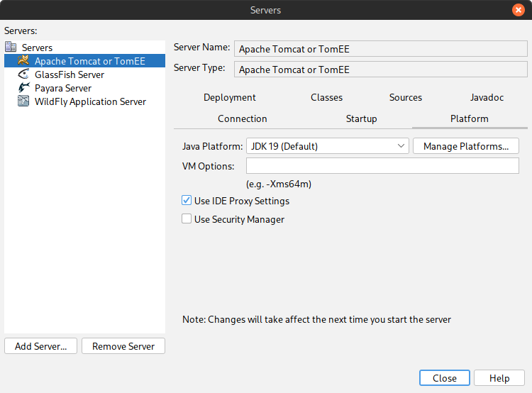The width and height of the screenshot is (532, 393).
Task: Enable Use Security Manager checkbox
Action: point(187,218)
